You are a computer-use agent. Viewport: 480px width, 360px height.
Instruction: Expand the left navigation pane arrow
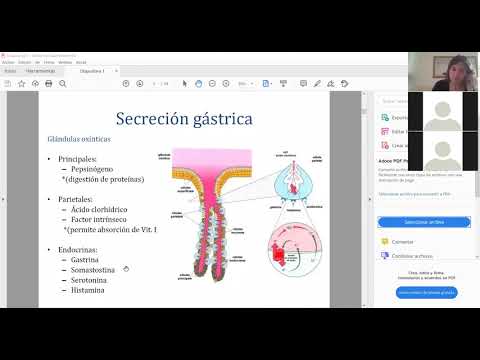[3, 199]
